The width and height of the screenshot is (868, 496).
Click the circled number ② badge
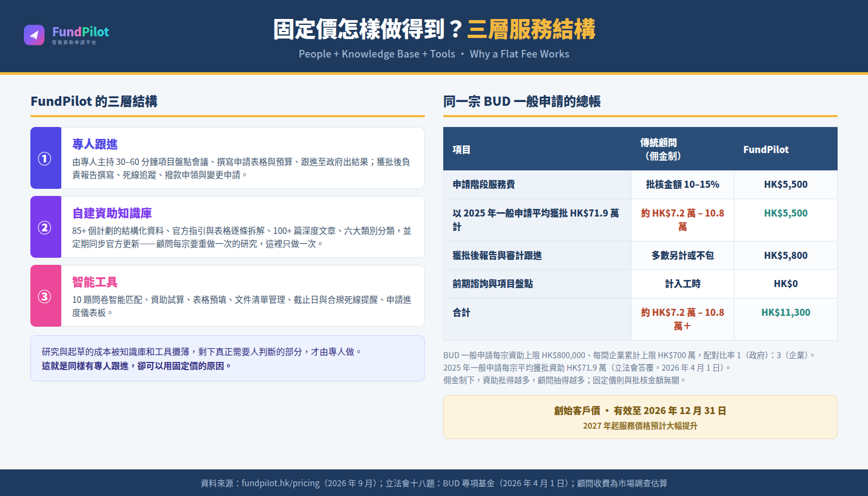coord(44,227)
